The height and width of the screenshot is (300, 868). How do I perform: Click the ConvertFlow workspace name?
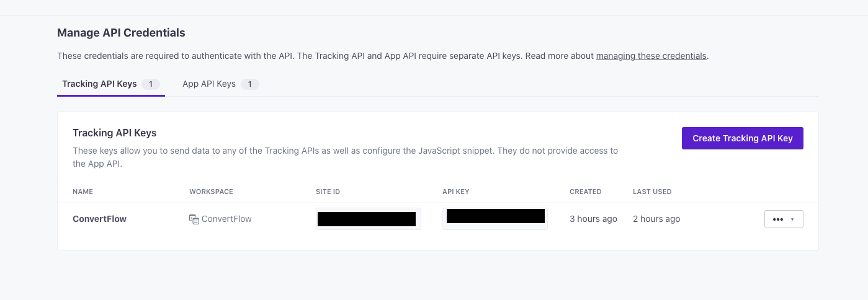click(x=226, y=219)
